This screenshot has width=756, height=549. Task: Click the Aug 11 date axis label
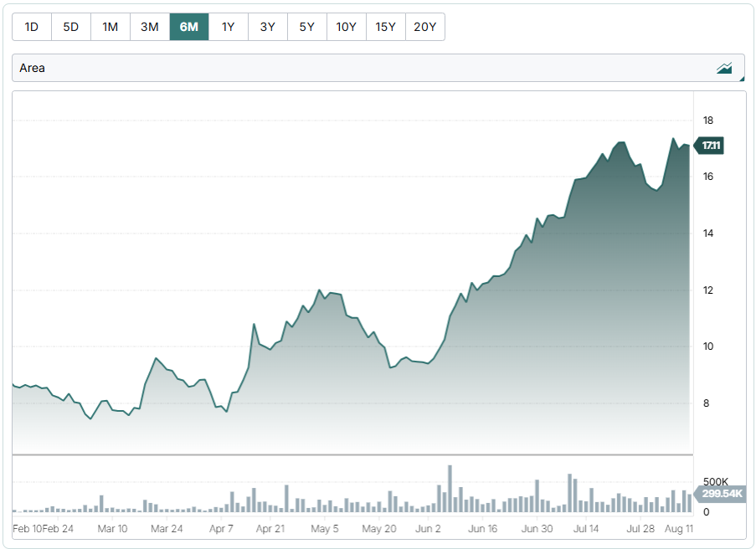[678, 529]
